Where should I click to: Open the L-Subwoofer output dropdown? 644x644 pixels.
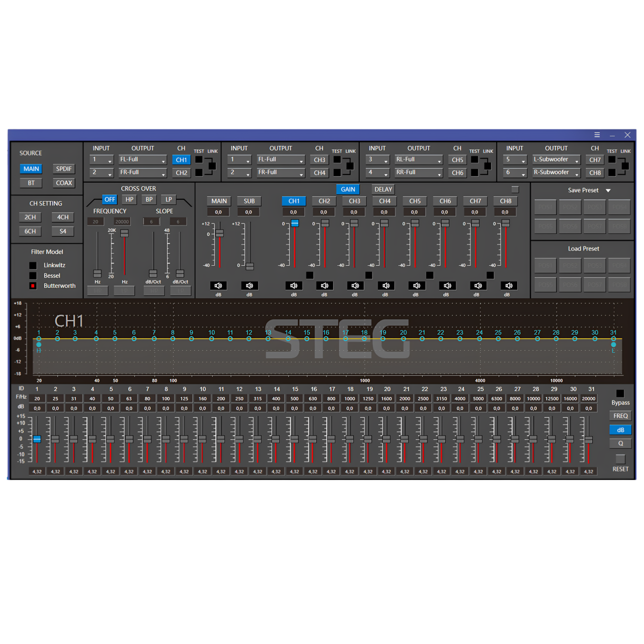[556, 160]
